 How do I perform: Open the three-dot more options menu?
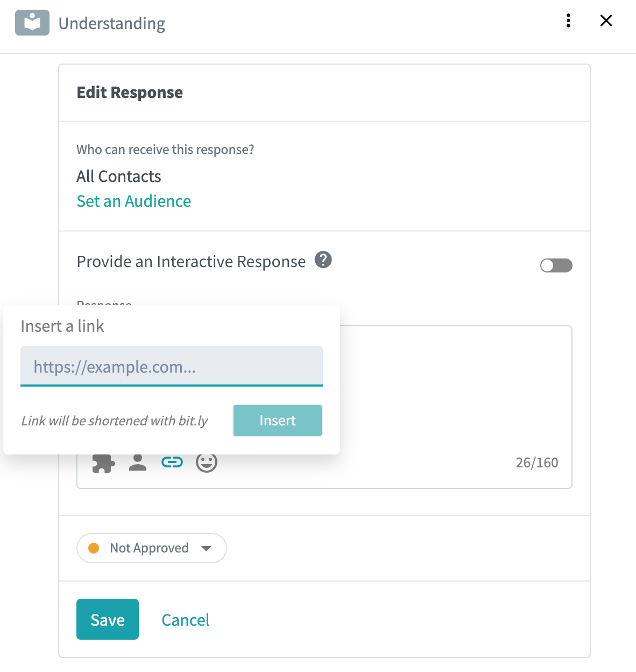(x=568, y=20)
